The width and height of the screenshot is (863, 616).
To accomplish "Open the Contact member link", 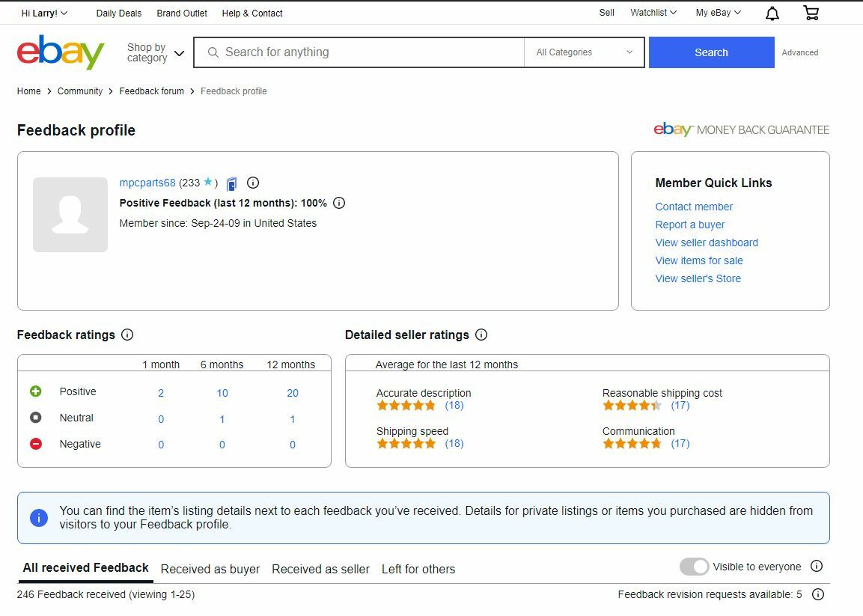I will click(x=694, y=207).
